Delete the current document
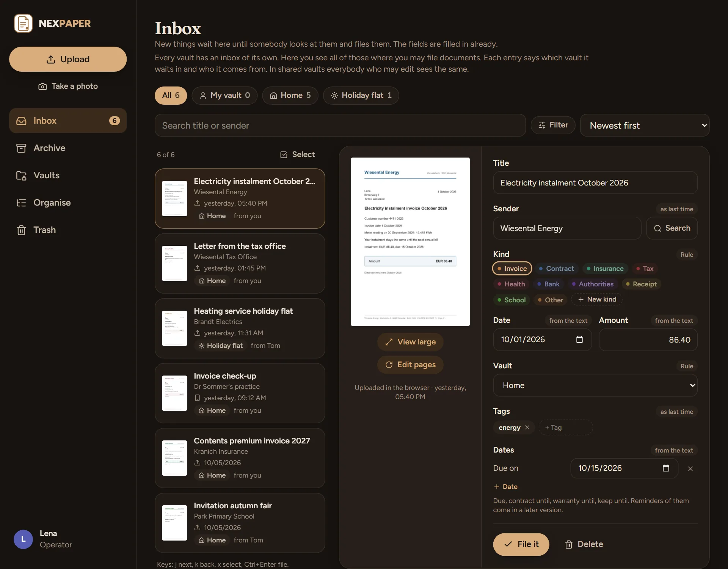728x569 pixels. pyautogui.click(x=584, y=544)
